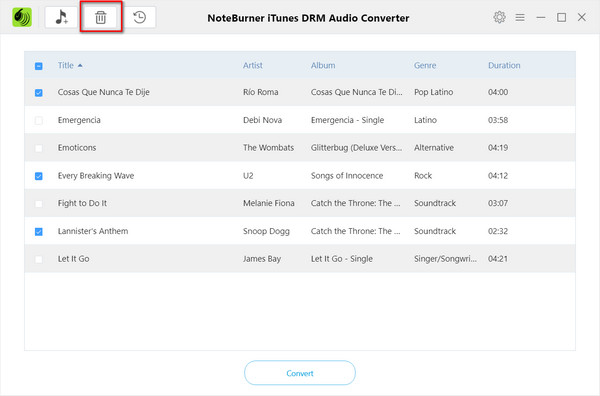Click duration 02:32
Image resolution: width=600 pixels, height=396 pixels.
[x=498, y=231]
